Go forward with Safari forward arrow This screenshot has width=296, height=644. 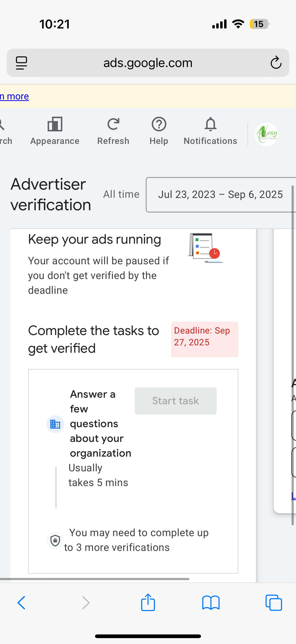86,603
